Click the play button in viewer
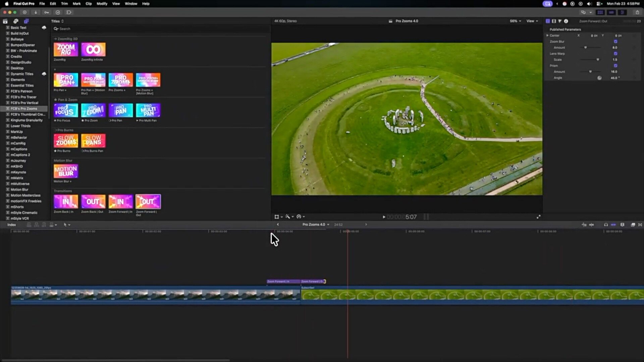Image resolution: width=644 pixels, height=362 pixels. tap(384, 217)
